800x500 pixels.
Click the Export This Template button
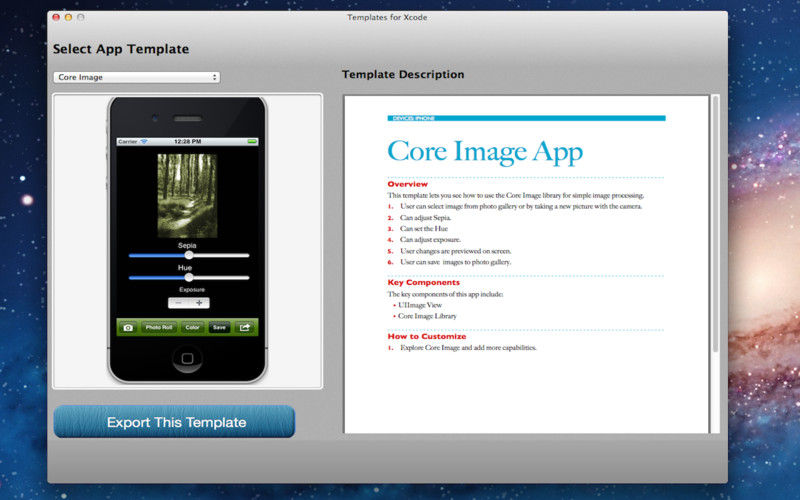tap(174, 422)
